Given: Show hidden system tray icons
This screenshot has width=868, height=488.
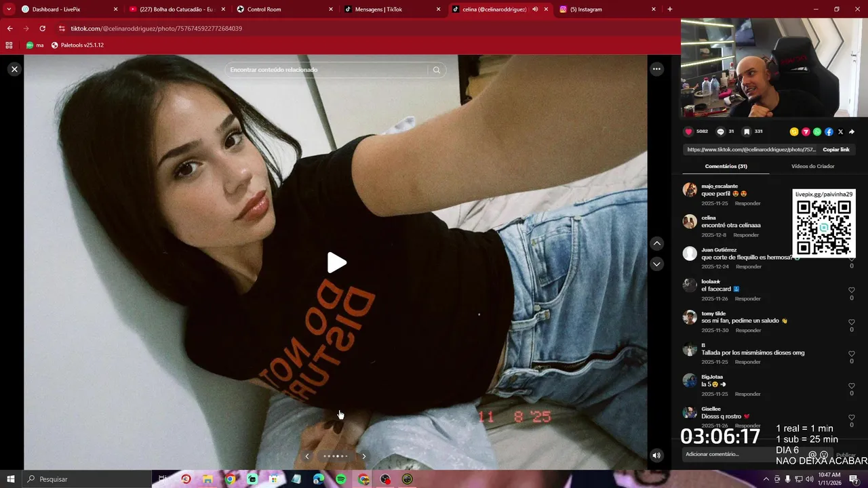Looking at the screenshot, I should pyautogui.click(x=766, y=479).
